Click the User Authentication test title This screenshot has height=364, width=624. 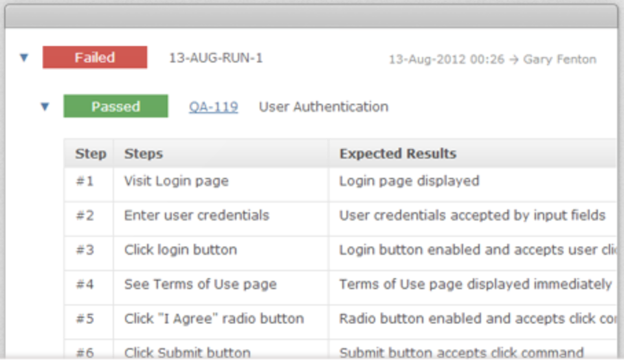click(324, 106)
